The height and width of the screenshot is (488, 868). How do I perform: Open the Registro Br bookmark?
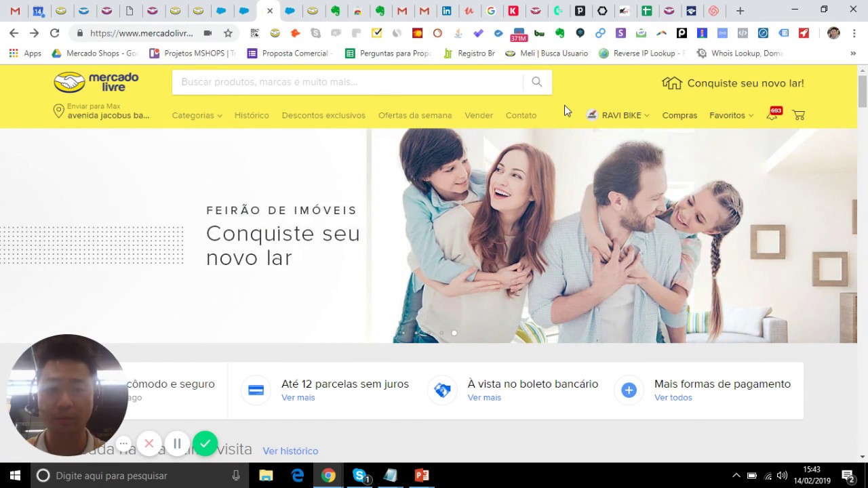469,53
